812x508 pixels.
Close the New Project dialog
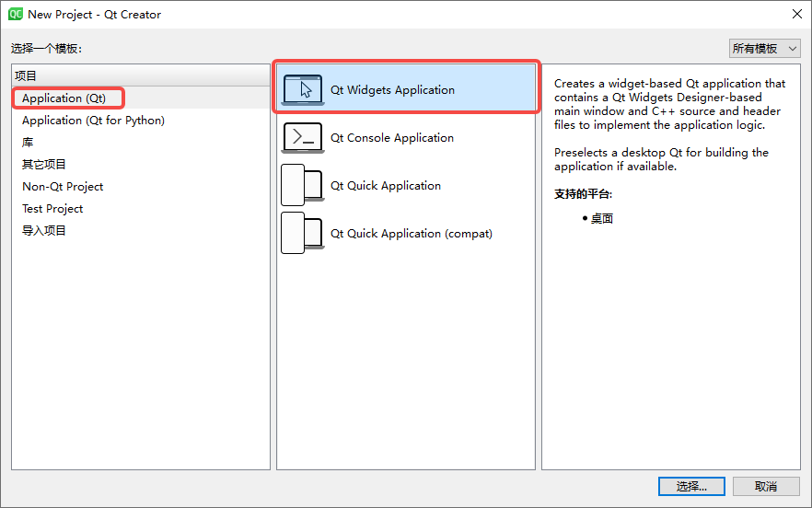(x=797, y=14)
